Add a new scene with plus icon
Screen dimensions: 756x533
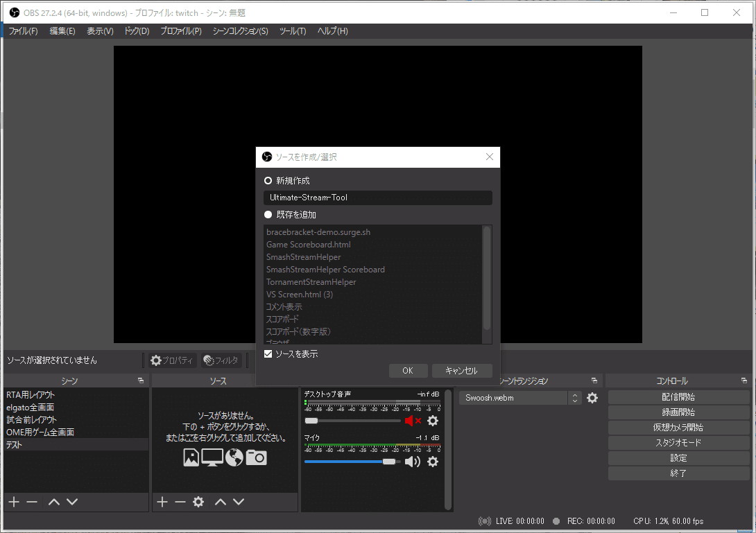(x=14, y=503)
